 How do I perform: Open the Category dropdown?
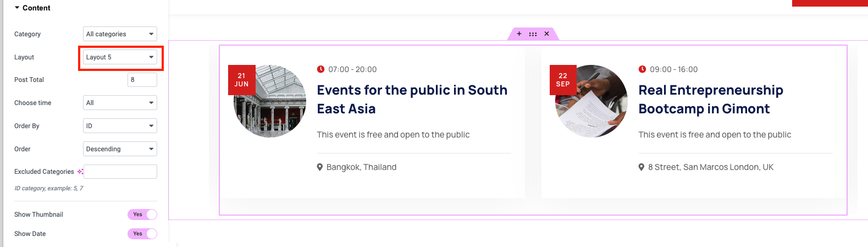[x=120, y=34]
